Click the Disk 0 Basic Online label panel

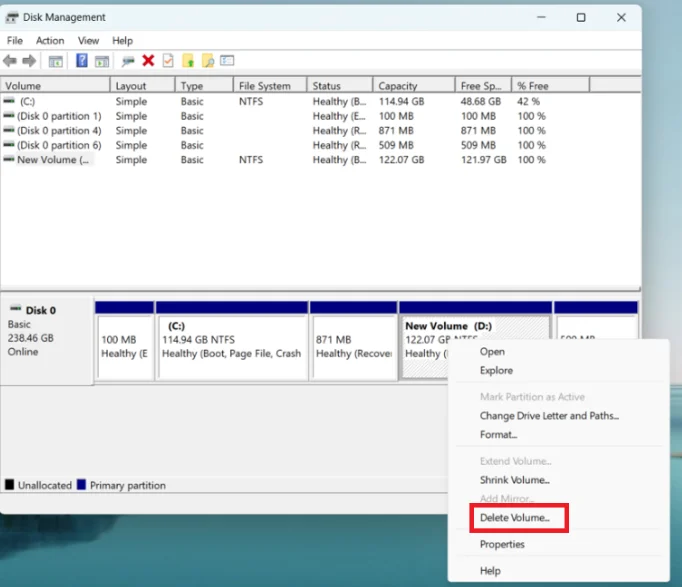pos(47,340)
